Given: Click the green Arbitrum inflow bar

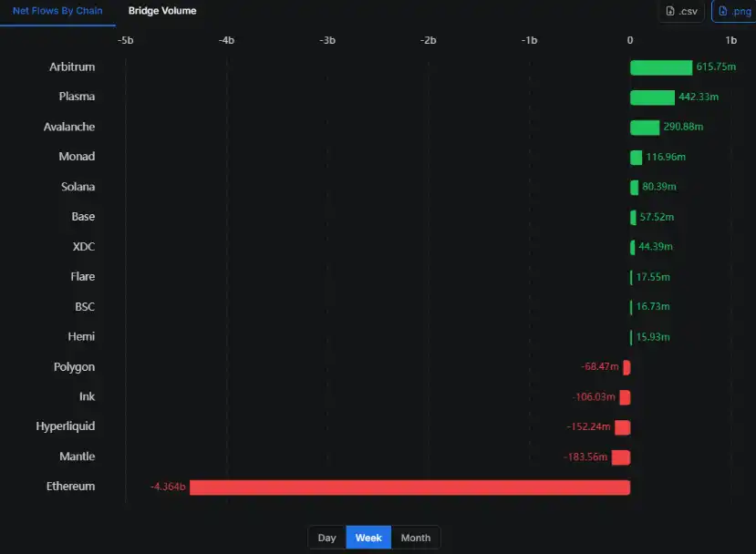Looking at the screenshot, I should tap(660, 67).
